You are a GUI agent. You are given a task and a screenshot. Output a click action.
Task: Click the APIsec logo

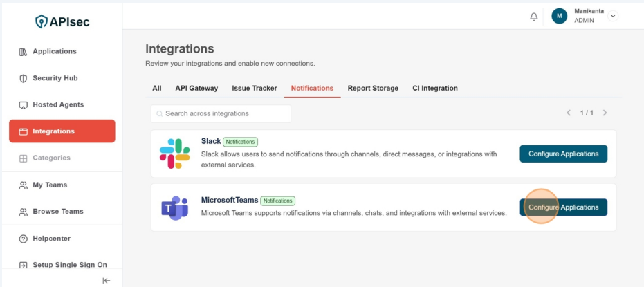tap(62, 22)
